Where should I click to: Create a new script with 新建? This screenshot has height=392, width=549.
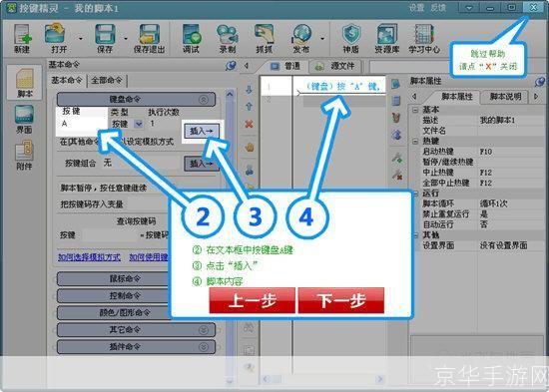point(22,39)
